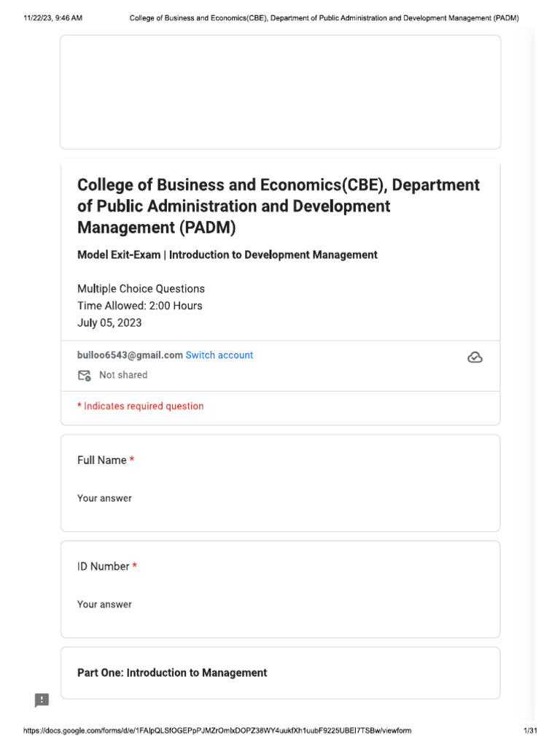
Task: Click the cloud saved-draft icon
Action: coord(475,357)
